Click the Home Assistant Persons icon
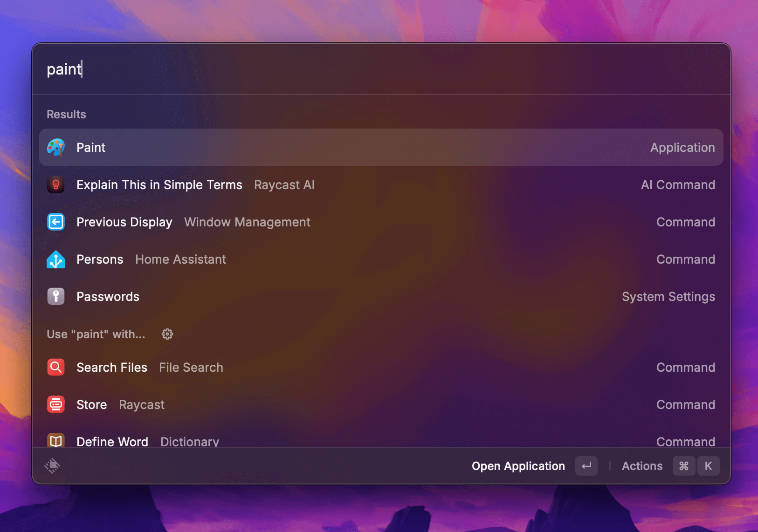Screen dimensions: 758x532 (x=55, y=259)
